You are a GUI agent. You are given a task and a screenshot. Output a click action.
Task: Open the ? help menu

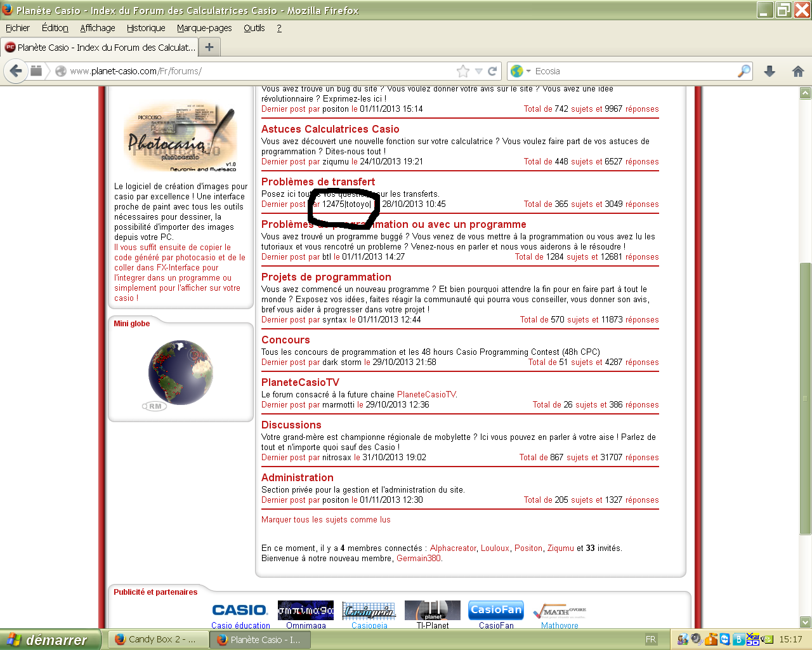(279, 28)
